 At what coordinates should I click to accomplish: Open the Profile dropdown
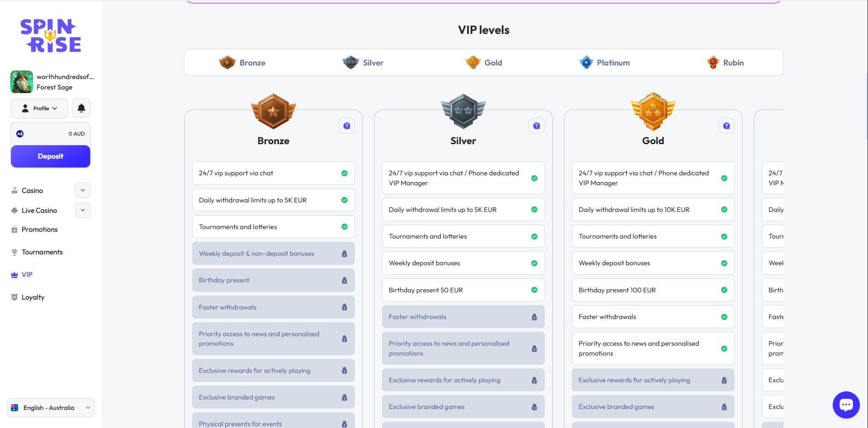click(39, 108)
